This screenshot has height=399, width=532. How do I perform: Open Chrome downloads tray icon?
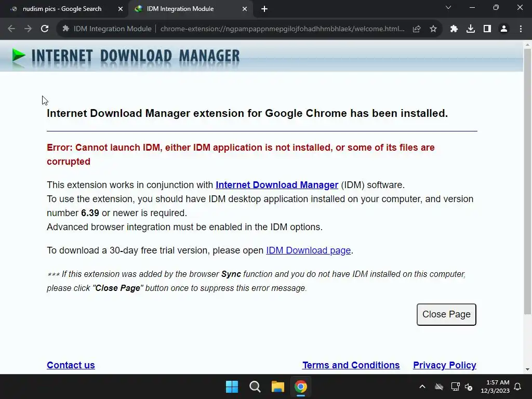(x=471, y=29)
